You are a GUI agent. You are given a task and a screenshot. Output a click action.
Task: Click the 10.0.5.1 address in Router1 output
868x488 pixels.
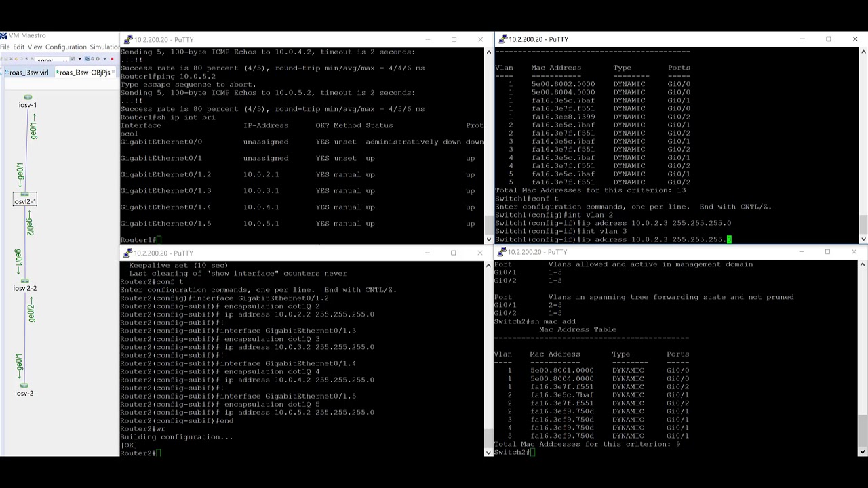click(261, 224)
